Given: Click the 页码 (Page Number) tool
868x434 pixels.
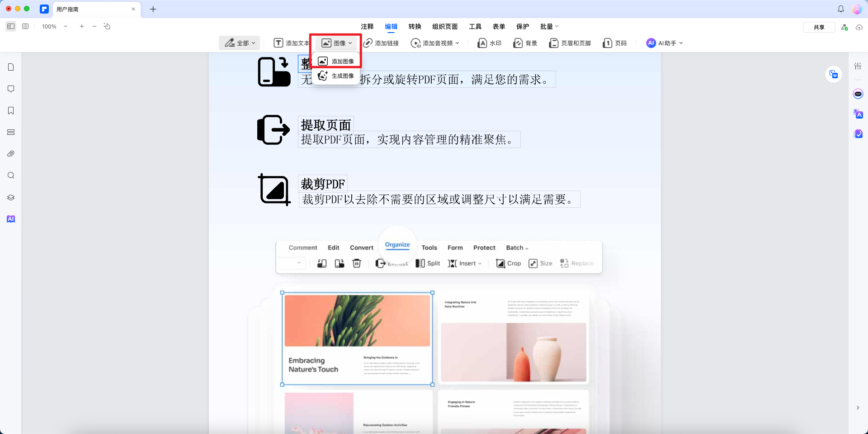Looking at the screenshot, I should point(615,43).
